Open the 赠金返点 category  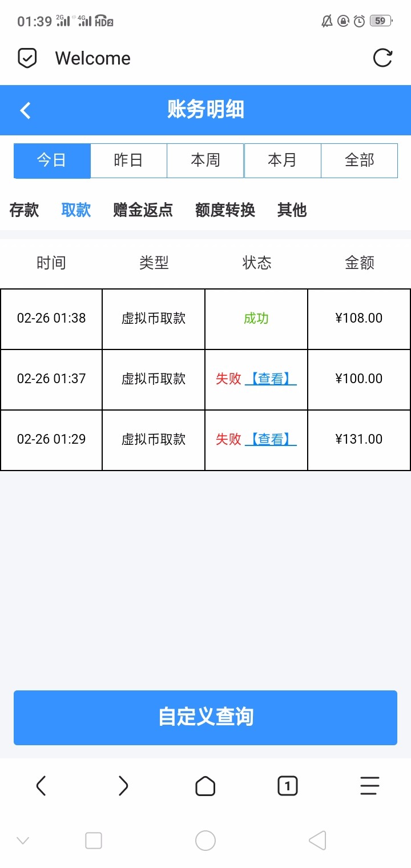(143, 210)
